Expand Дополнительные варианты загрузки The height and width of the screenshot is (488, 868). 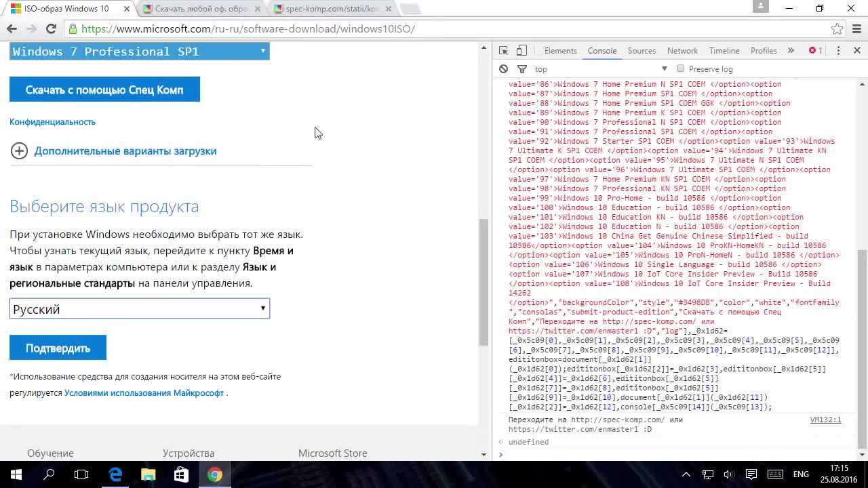click(114, 150)
